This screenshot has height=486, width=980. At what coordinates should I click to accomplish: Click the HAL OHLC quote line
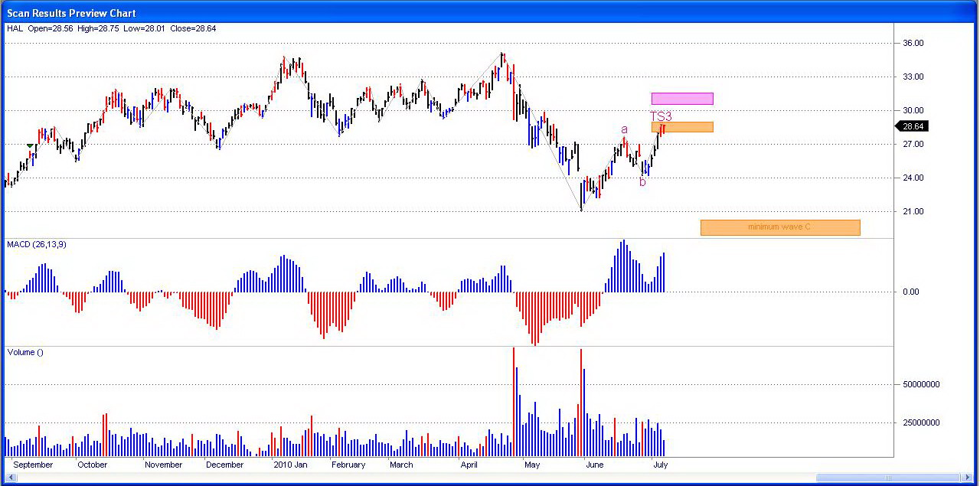pyautogui.click(x=107, y=28)
